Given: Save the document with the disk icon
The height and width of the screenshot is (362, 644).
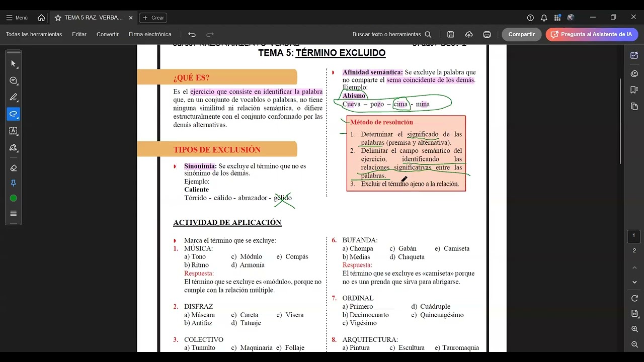Looking at the screenshot, I should pyautogui.click(x=451, y=35).
